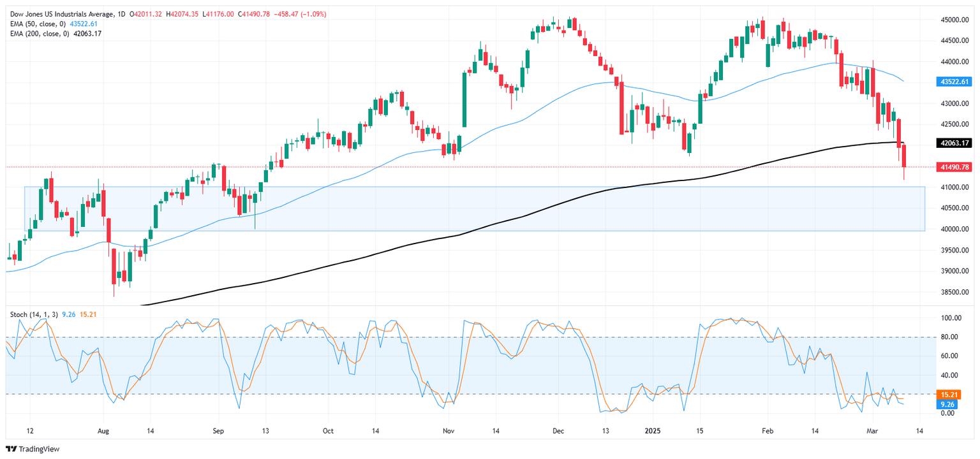Image resolution: width=980 pixels, height=459 pixels.
Task: Click the Sep label on the time axis
Action: click(218, 432)
